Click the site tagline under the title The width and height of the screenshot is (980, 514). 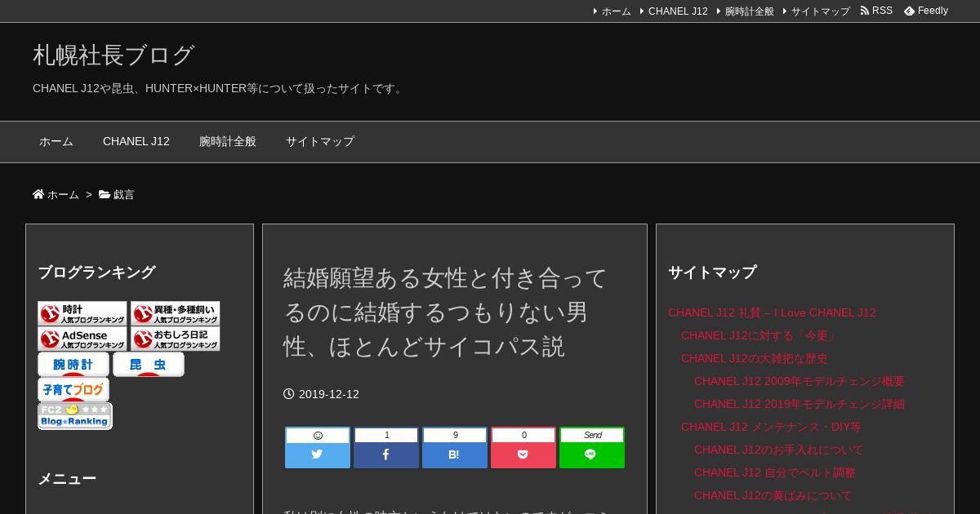coord(219,88)
